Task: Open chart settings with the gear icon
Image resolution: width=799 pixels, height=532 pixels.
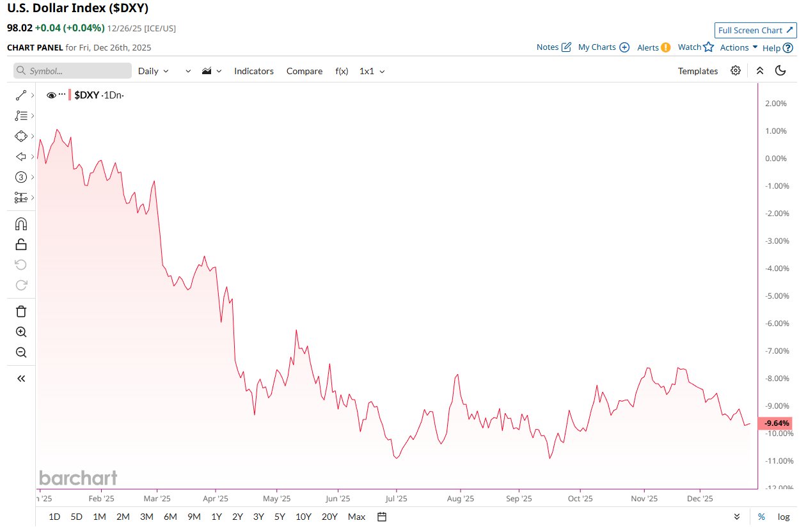Action: (735, 71)
